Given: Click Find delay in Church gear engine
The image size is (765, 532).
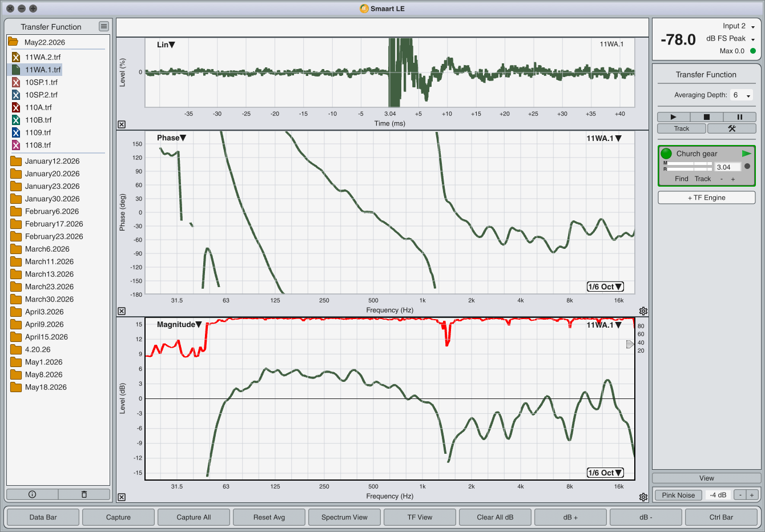Looking at the screenshot, I should [x=682, y=179].
